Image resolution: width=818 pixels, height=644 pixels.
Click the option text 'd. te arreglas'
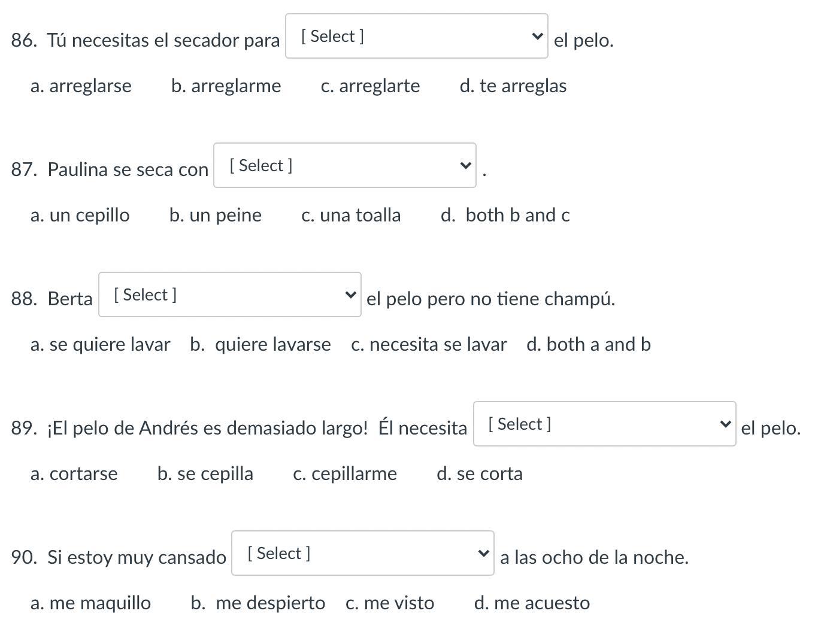513,86
